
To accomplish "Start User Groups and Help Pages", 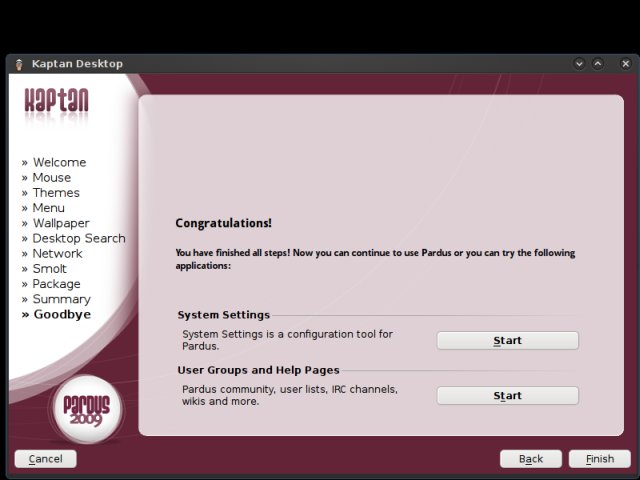I will coord(507,396).
